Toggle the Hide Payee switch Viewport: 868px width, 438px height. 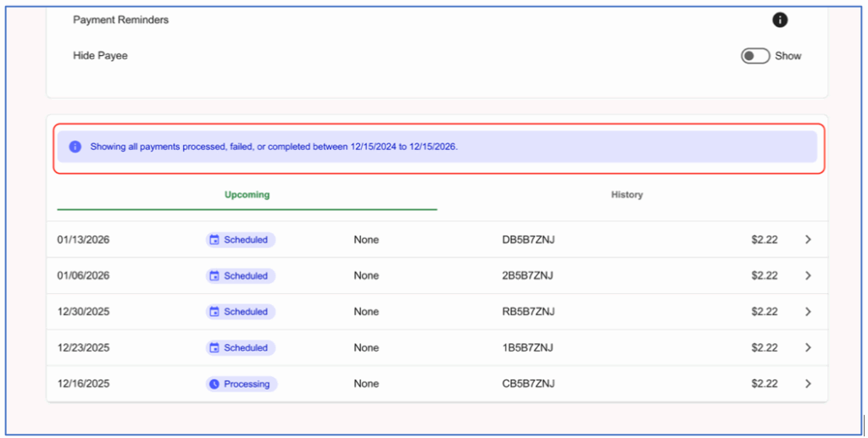pyautogui.click(x=754, y=56)
